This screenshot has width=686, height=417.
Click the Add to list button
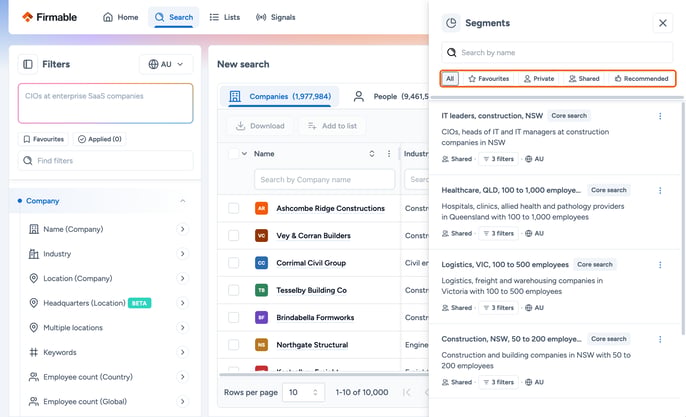point(332,126)
